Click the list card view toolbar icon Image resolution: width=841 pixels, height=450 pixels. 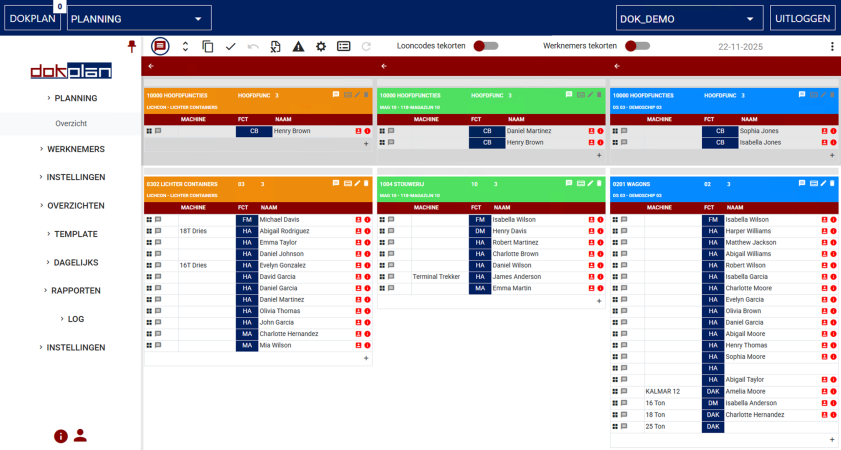pyautogui.click(x=344, y=47)
